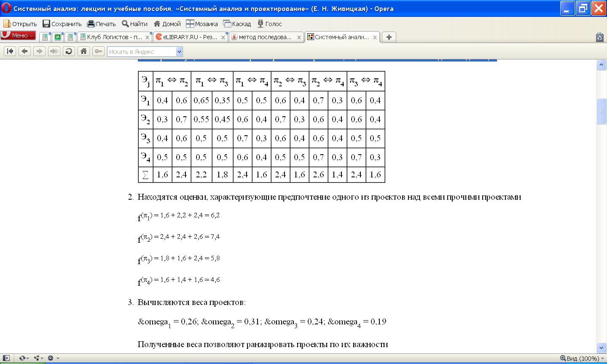Focus the Искать в Яндекс search field
The height and width of the screenshot is (364, 607).
[141, 52]
